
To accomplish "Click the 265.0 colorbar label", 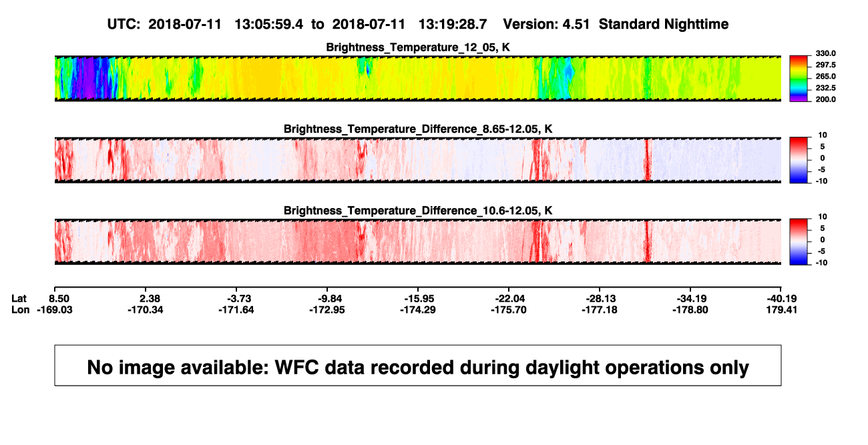I will [825, 76].
